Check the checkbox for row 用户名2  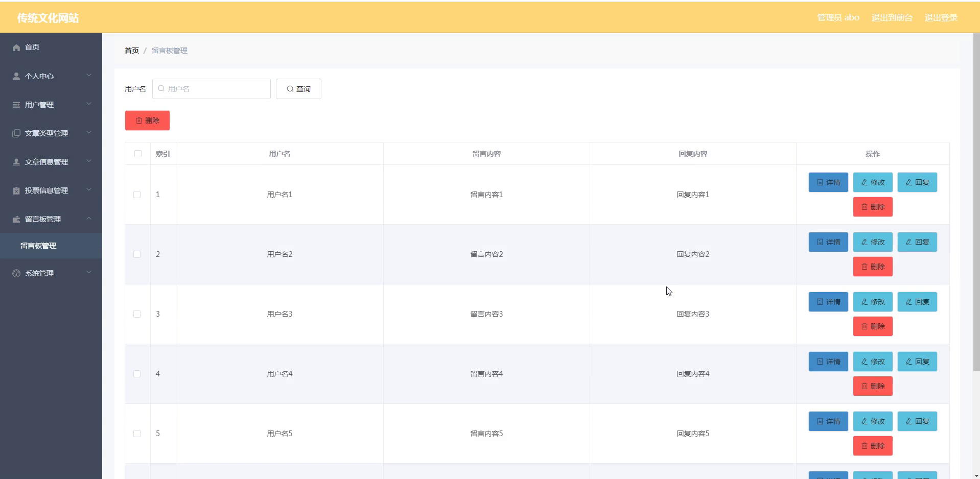point(137,254)
